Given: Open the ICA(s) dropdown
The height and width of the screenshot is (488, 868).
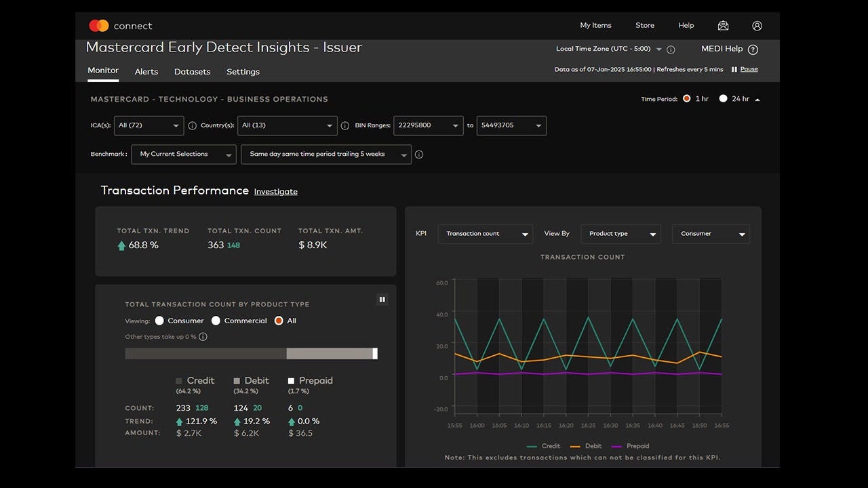Looking at the screenshot, I should pos(149,125).
